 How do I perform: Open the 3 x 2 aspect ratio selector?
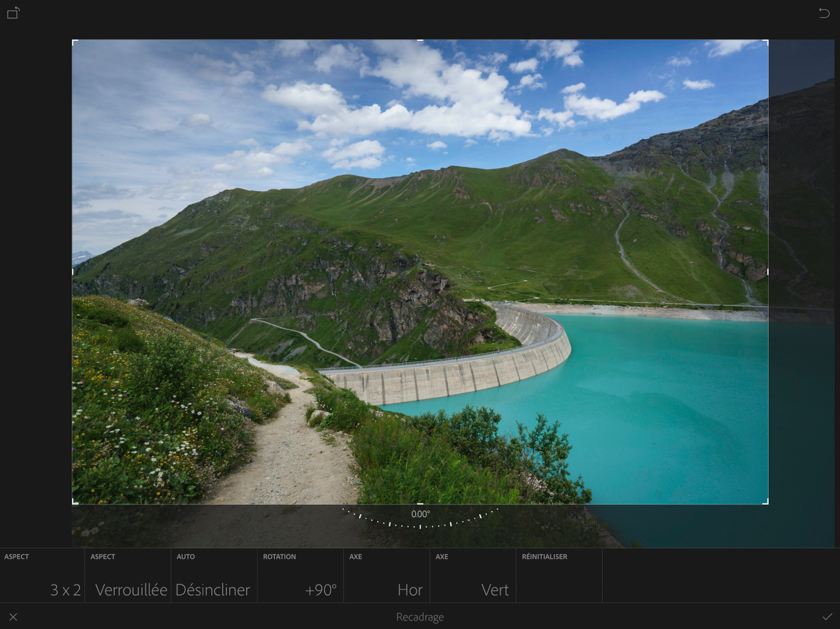pyautogui.click(x=42, y=575)
